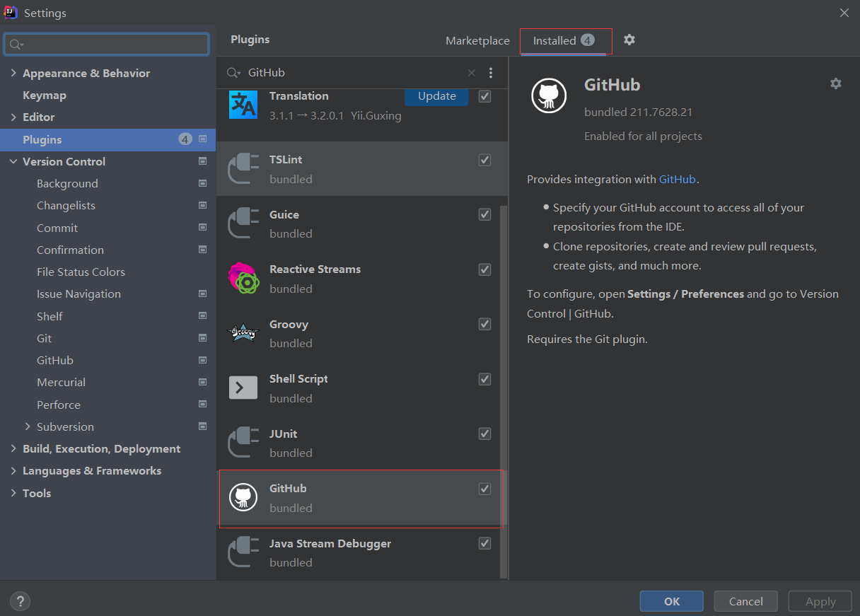Click the Java Stream Debugger plug icon
Viewport: 860px width, 616px height.
(243, 552)
